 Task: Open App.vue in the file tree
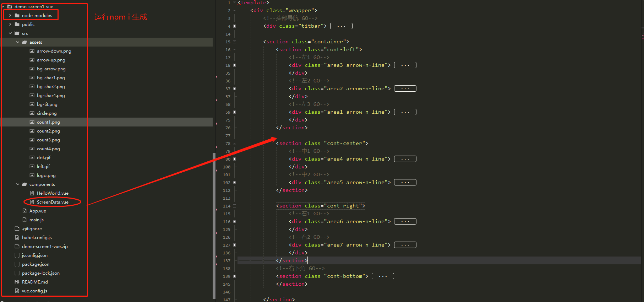coord(38,211)
